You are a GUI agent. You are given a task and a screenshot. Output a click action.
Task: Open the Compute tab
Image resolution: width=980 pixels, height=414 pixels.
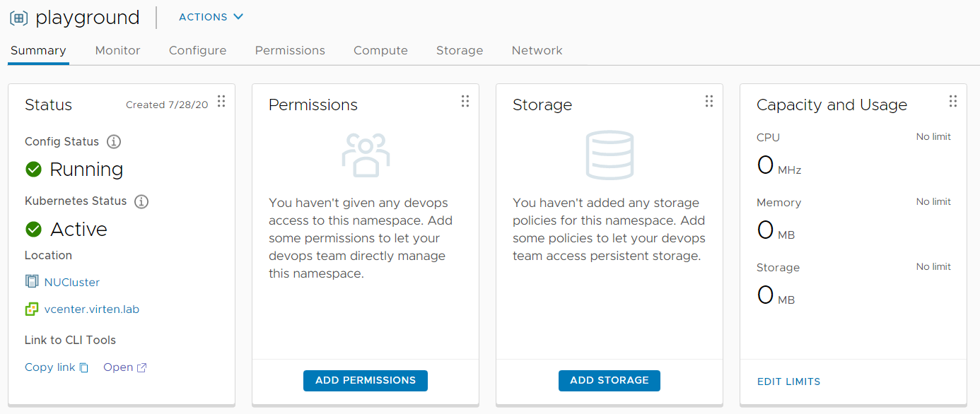[380, 50]
